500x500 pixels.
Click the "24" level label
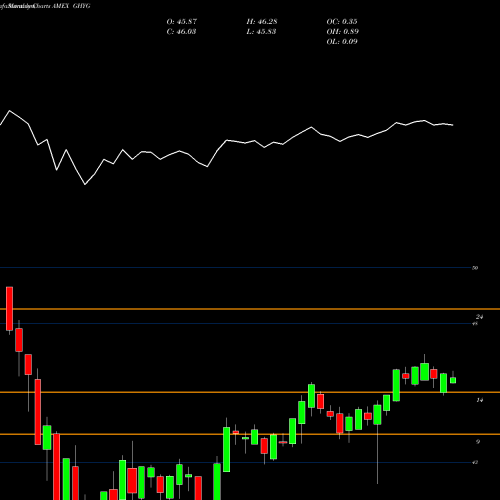tap(479, 317)
